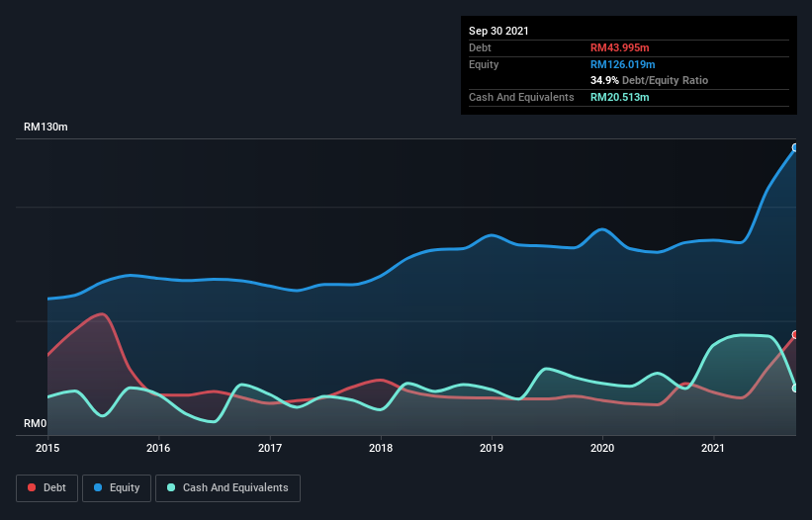Click the 2018 x-axis label
Image resolution: width=812 pixels, height=520 pixels.
tap(381, 448)
